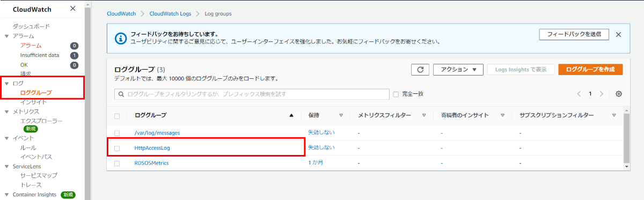Screen dimensions: 644x200
Task: Open サービスマップ in sidebar
Action: point(39,175)
